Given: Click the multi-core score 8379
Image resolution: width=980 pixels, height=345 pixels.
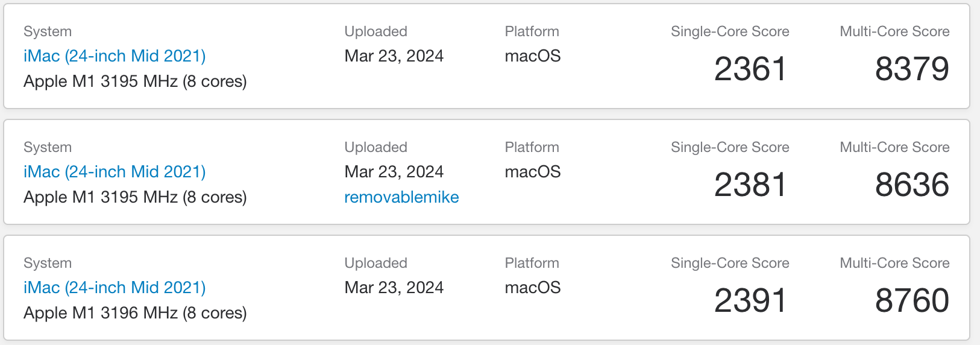Looking at the screenshot, I should (912, 69).
